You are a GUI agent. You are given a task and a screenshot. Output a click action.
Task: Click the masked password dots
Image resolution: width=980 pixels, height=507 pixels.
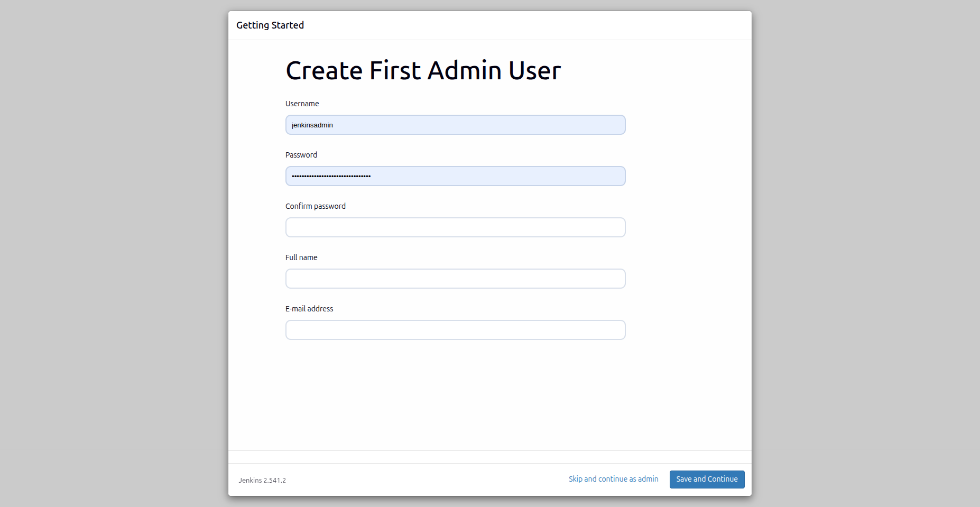330,176
